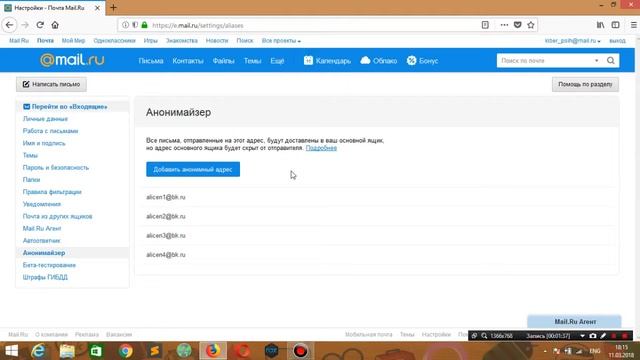The image size is (640, 360).
Task: Click Новости in top portal bar
Action: tap(217, 41)
